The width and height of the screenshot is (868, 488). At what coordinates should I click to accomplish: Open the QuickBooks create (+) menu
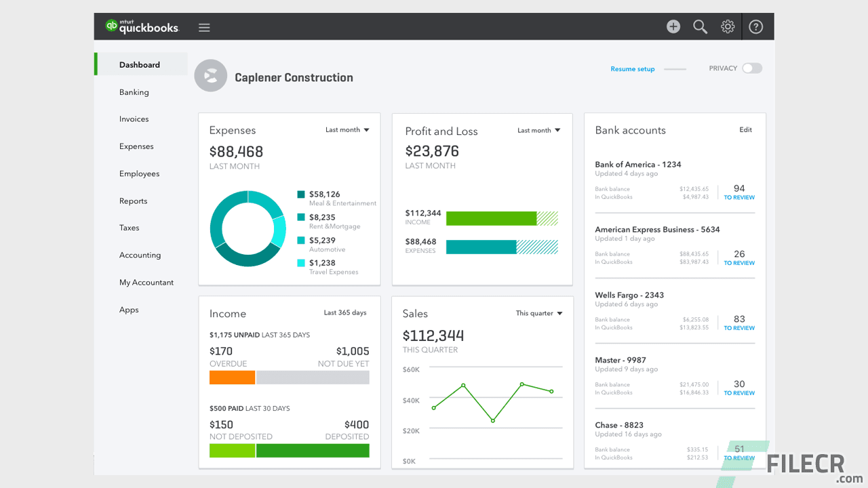[x=673, y=26]
